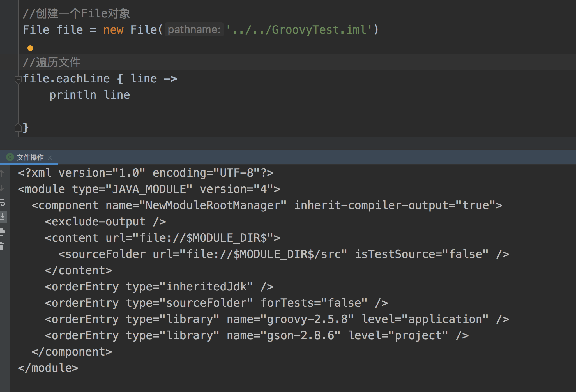Click the print icon in console toolbar

coord(3,232)
